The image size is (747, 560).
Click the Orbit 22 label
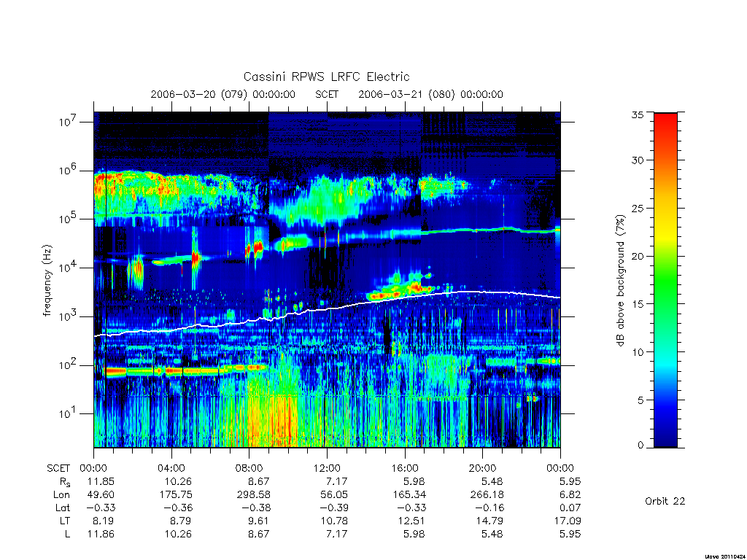point(665,501)
